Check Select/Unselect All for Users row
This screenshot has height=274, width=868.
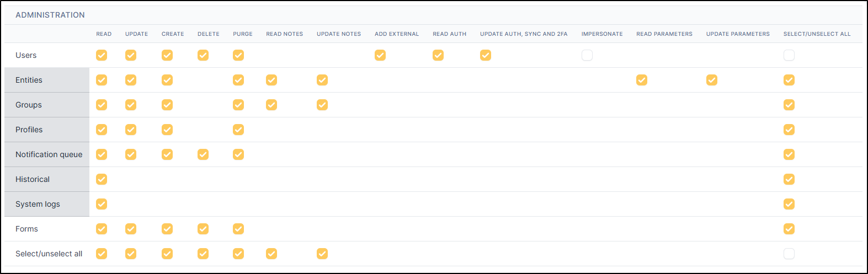click(789, 55)
